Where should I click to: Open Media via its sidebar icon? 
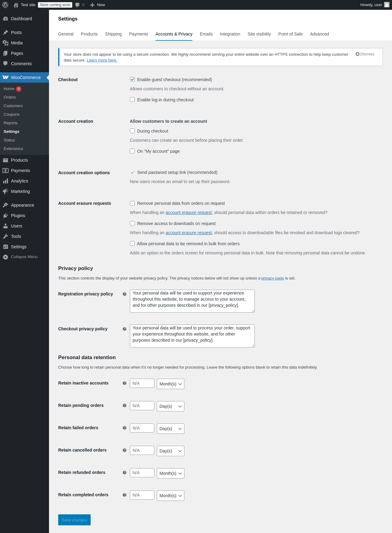tap(6, 43)
